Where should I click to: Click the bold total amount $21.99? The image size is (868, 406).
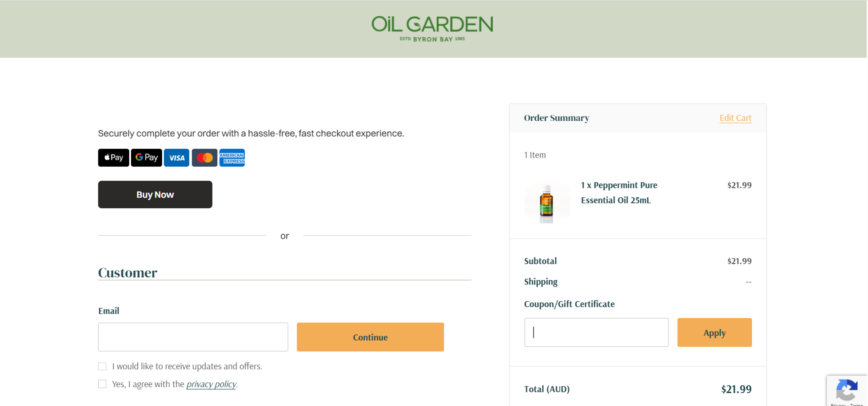(736, 389)
